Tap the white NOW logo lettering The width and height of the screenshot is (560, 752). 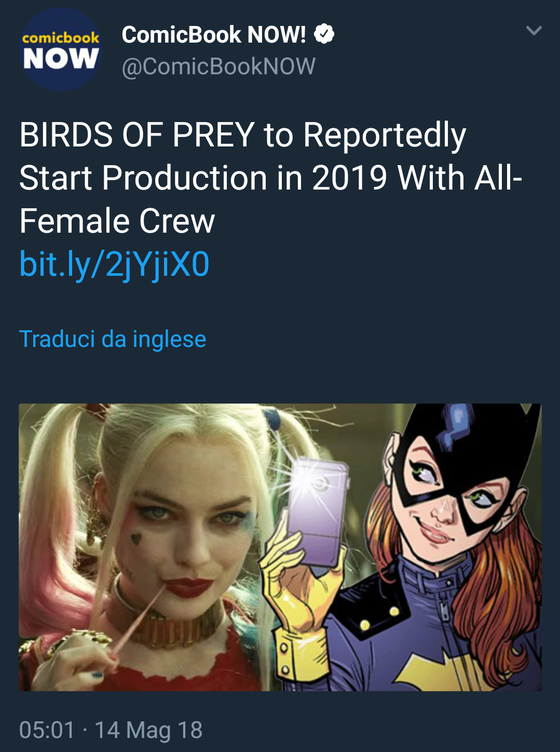coord(61,58)
